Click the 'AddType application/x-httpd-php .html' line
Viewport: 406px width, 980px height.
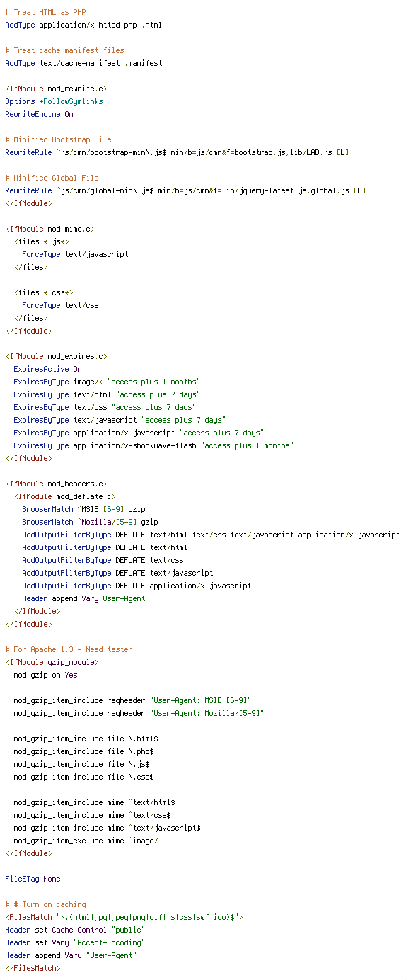click(x=83, y=25)
